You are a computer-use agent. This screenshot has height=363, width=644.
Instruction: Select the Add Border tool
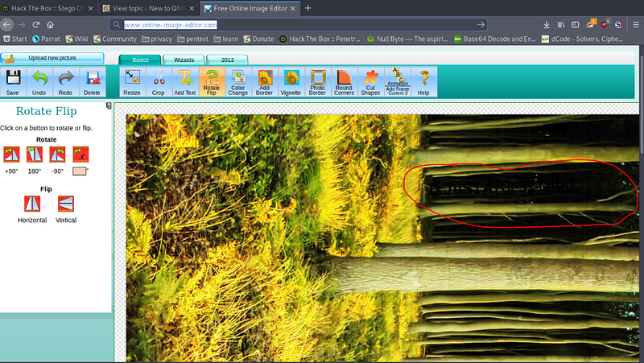(265, 82)
